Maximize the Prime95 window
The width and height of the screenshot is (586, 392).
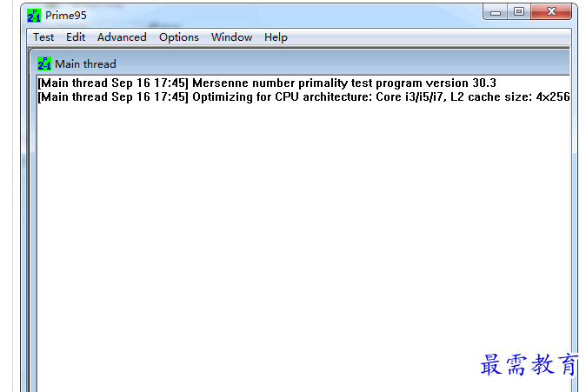pyautogui.click(x=519, y=12)
